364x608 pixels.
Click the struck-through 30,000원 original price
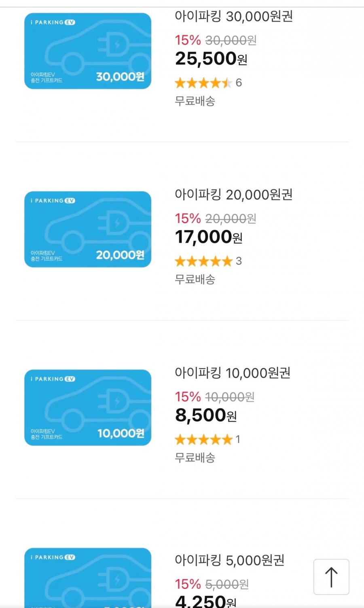231,40
